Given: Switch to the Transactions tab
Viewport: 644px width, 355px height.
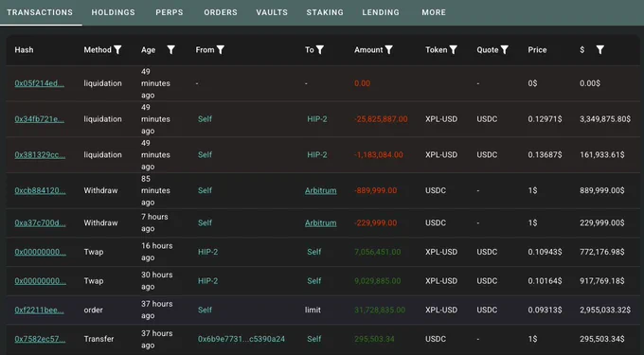Looking at the screenshot, I should click(40, 12).
